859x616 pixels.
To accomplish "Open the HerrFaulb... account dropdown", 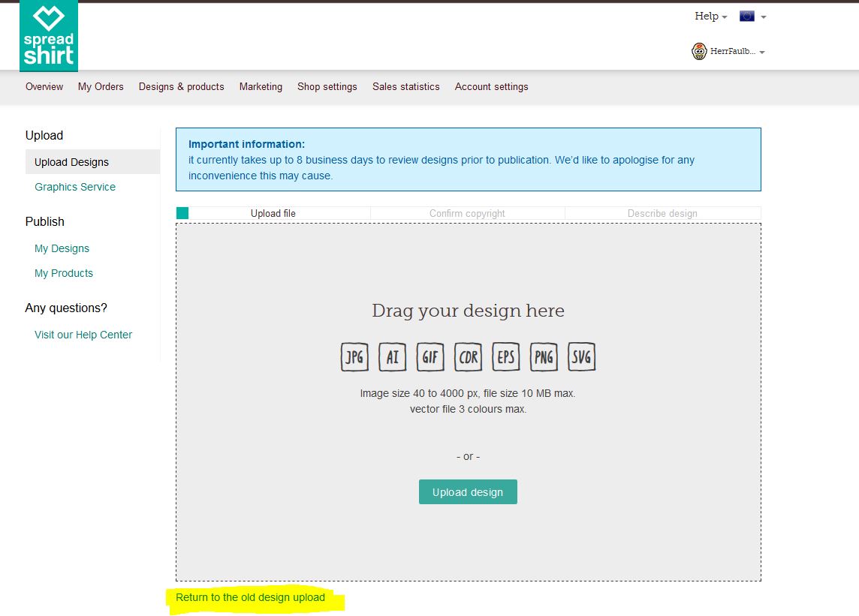I will 737,52.
